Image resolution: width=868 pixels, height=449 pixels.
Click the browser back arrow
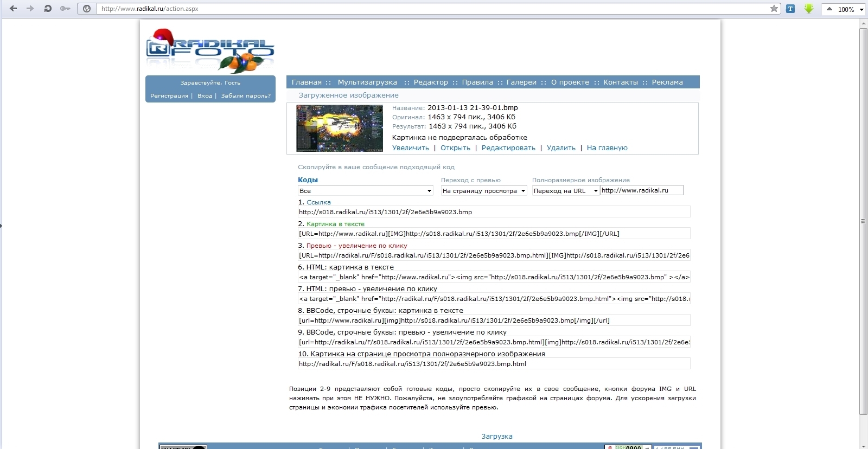point(14,9)
